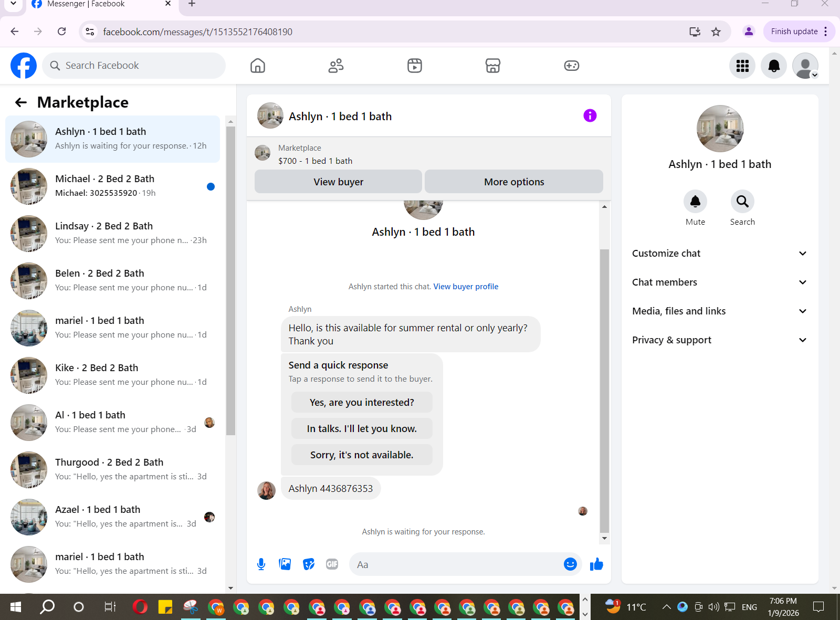Search in conversation with magnifier icon

tap(742, 201)
